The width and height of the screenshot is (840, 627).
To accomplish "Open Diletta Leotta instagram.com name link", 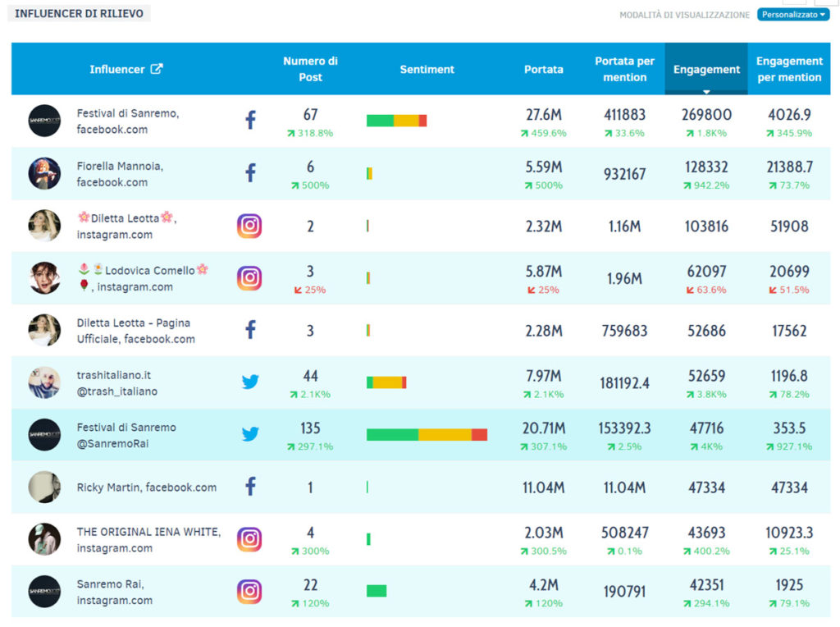I will tap(126, 226).
